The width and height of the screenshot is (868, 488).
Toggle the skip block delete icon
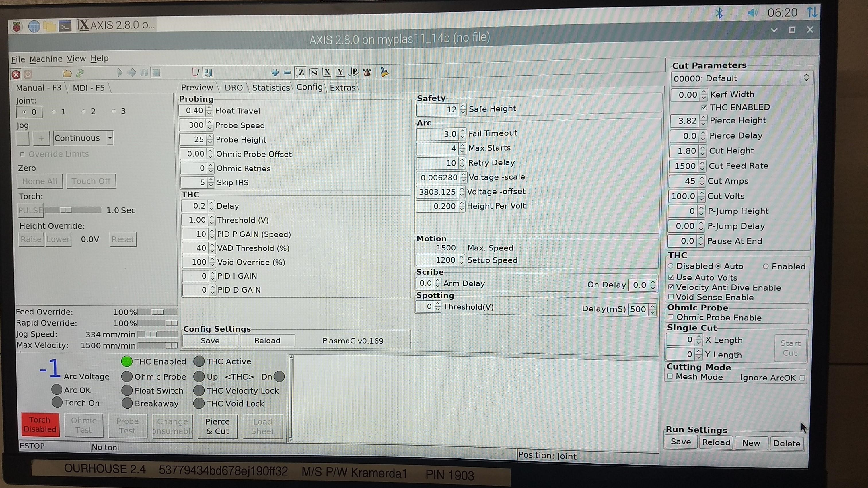click(x=195, y=72)
